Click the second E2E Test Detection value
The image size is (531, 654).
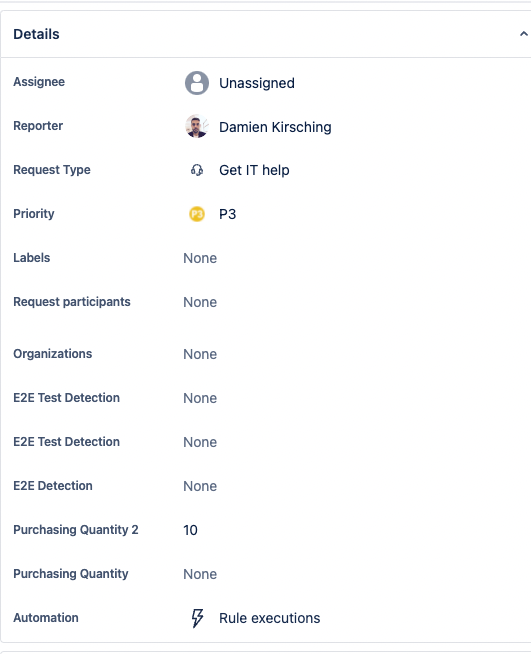[200, 442]
